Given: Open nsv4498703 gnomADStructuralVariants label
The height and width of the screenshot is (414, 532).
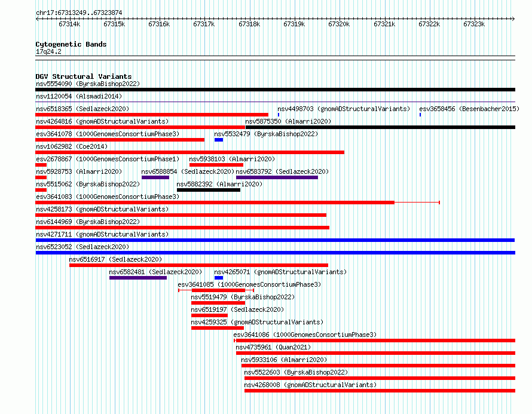Looking at the screenshot, I should tap(344, 109).
